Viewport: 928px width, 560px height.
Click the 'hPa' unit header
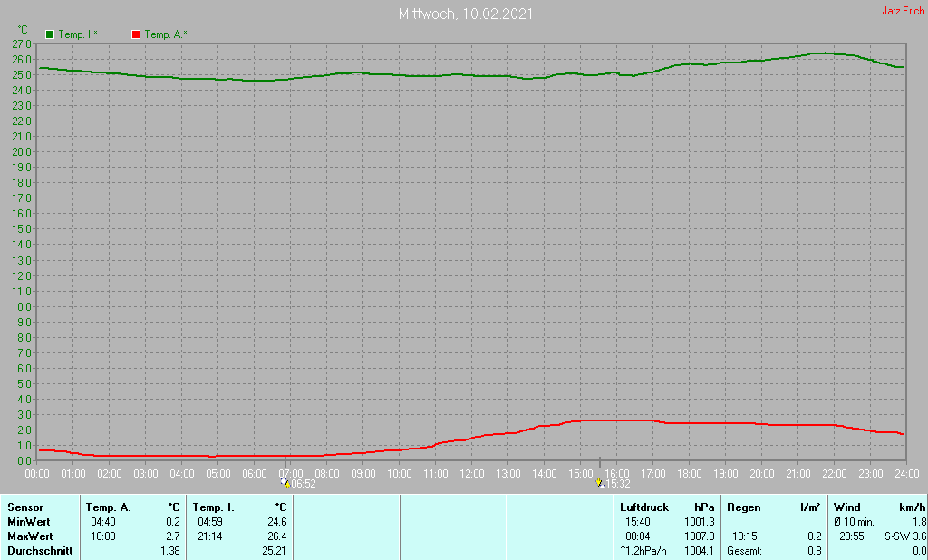(704, 507)
